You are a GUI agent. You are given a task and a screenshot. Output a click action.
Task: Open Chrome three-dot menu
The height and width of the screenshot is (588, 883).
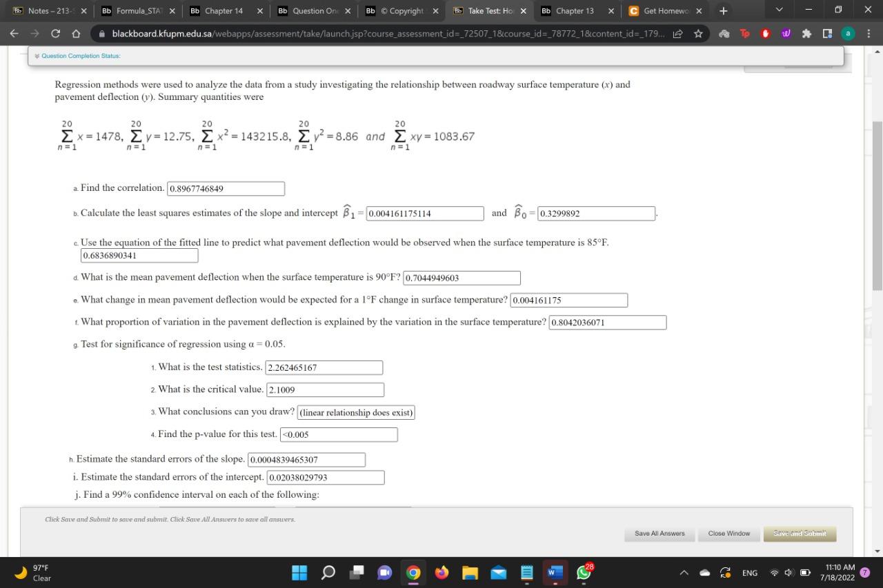click(x=869, y=33)
